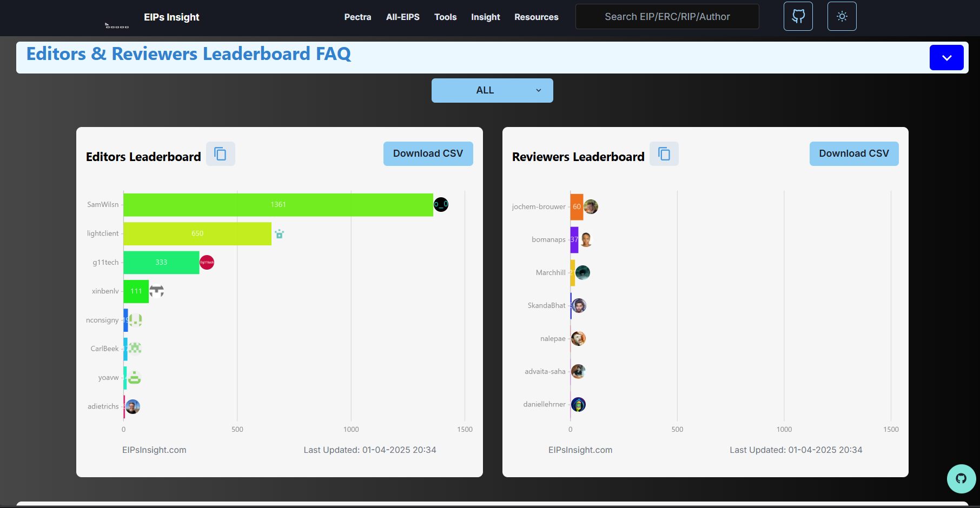Click SamWilsn's avatar on the chart

[441, 205]
